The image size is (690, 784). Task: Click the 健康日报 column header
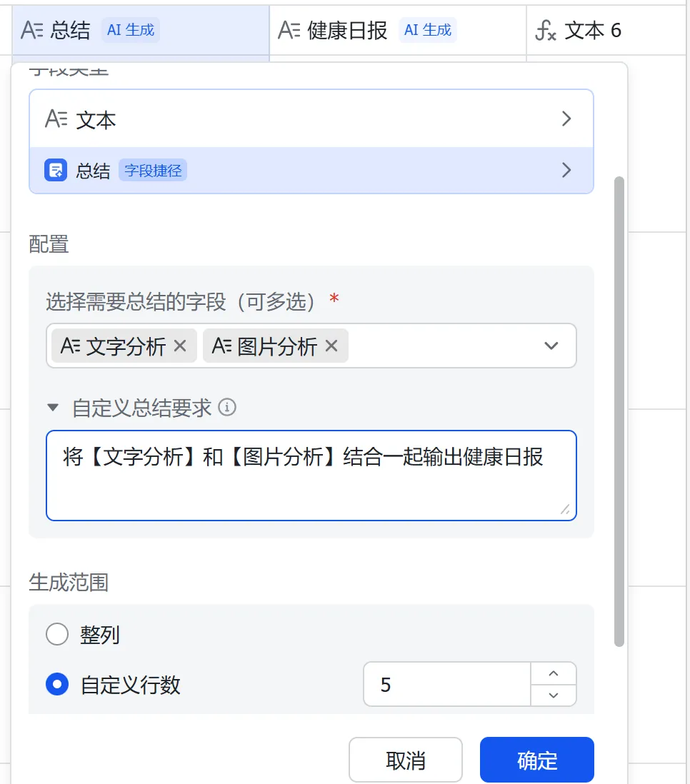tap(347, 30)
